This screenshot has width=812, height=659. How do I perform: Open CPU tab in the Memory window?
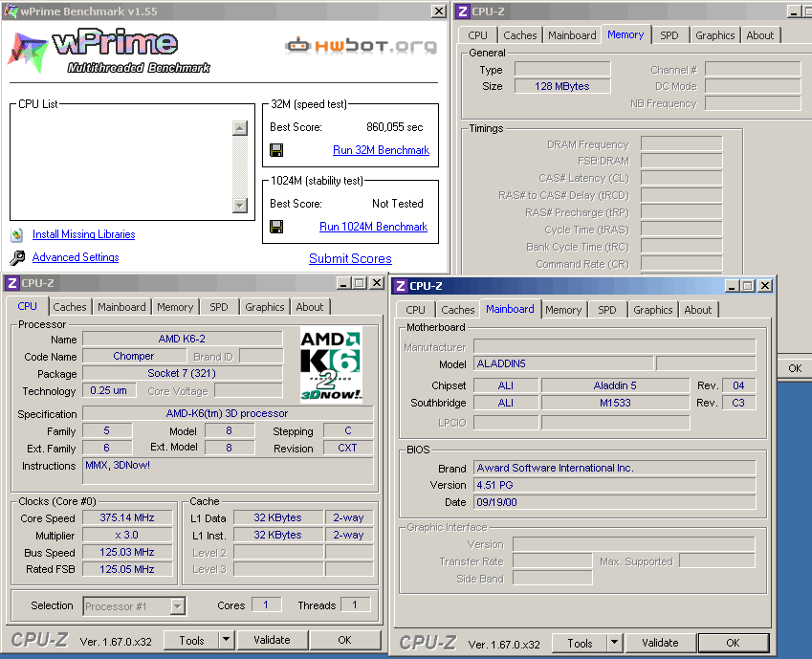pos(477,35)
